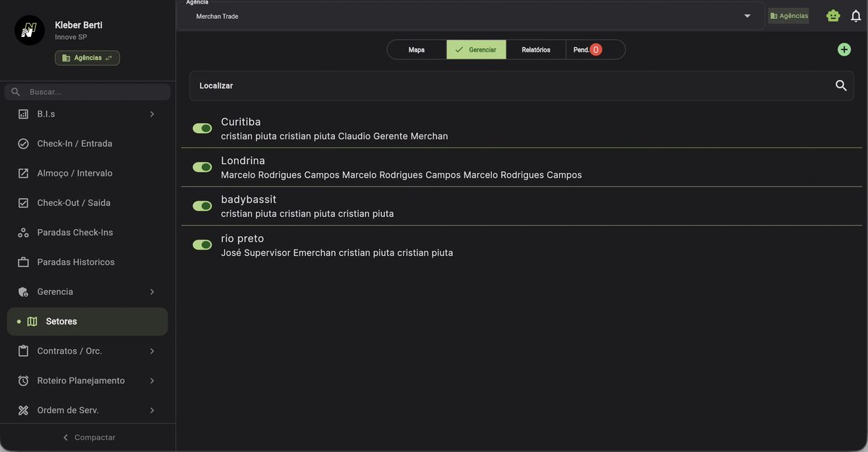This screenshot has height=452, width=868.
Task: Switch to the Mapa tab
Action: pyautogui.click(x=417, y=50)
